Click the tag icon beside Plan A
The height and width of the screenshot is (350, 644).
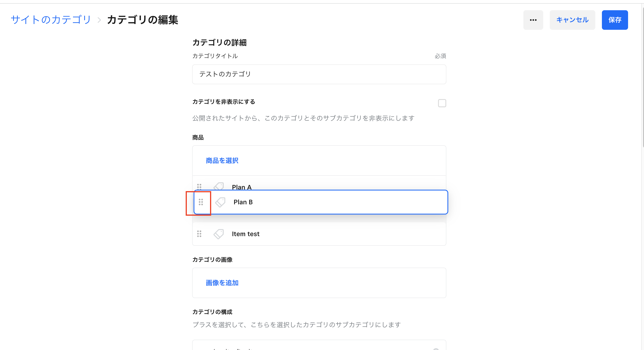click(x=219, y=186)
